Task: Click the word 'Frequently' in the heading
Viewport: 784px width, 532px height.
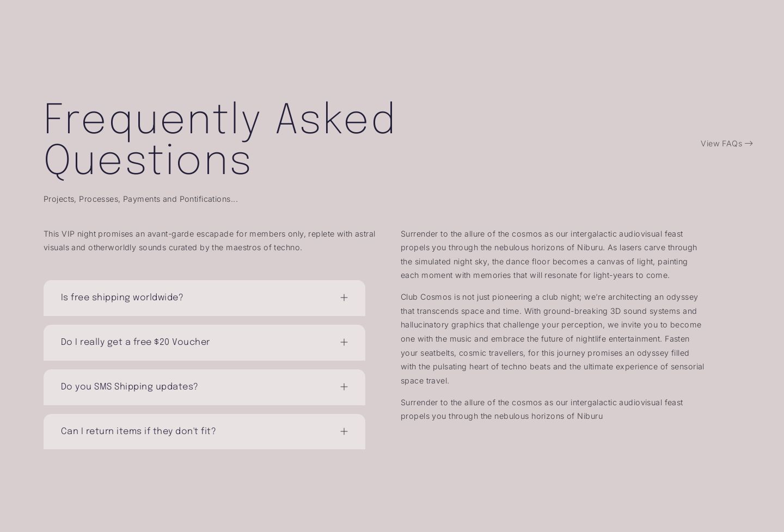Action: tap(151, 120)
